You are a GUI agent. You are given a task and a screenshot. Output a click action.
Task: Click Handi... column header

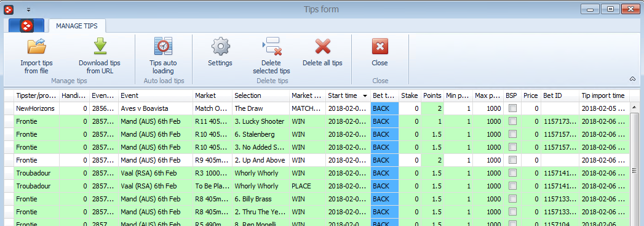(74, 95)
